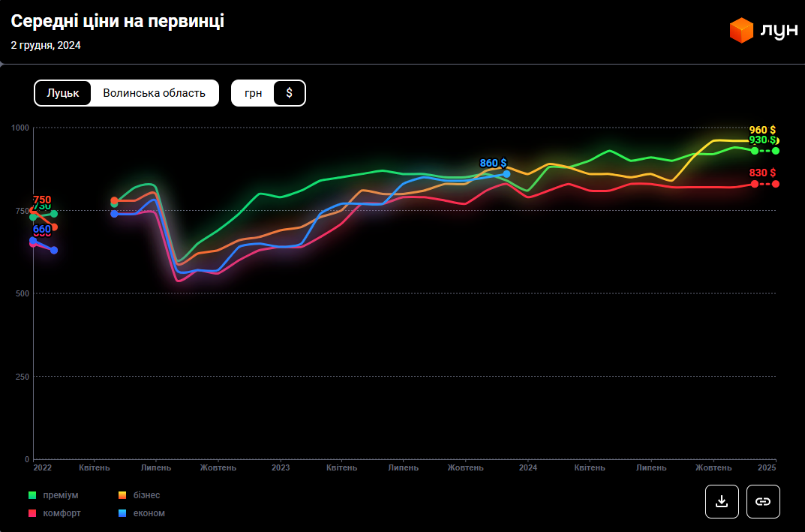Screen dimensions: 805x532
Task: Click the copy link icon
Action: [x=763, y=501]
